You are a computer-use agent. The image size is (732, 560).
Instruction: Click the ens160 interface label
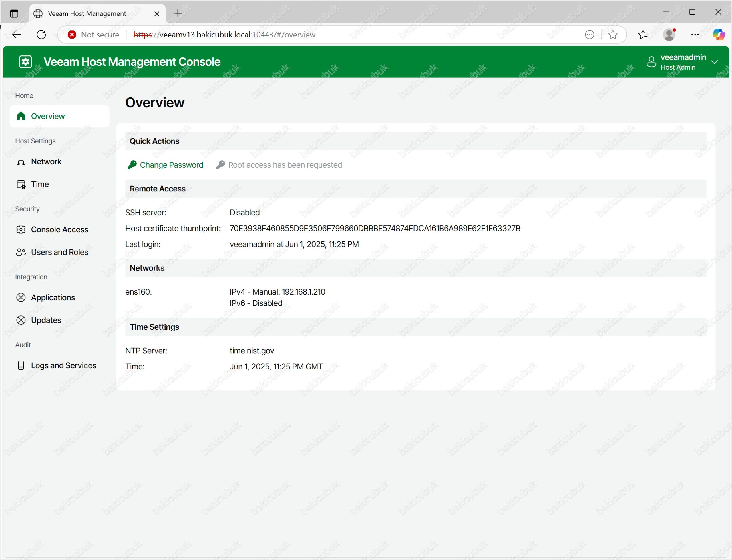(x=138, y=292)
